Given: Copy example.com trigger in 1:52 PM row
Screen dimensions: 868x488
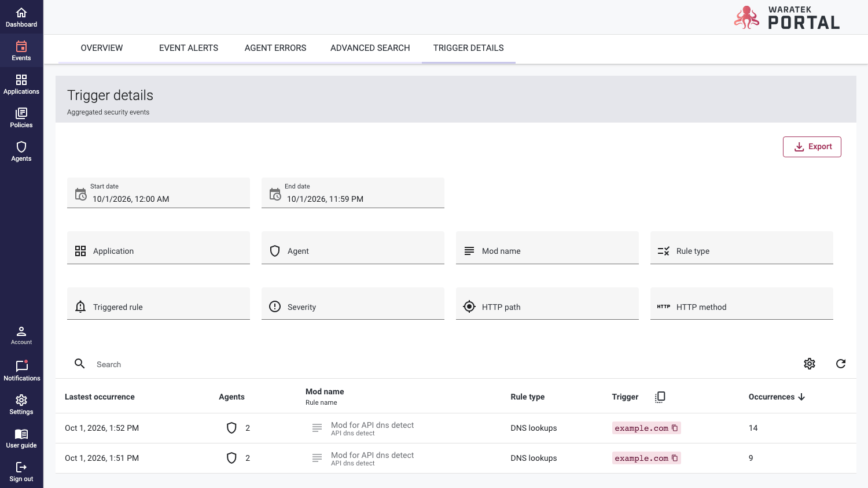Looking at the screenshot, I should 675,428.
